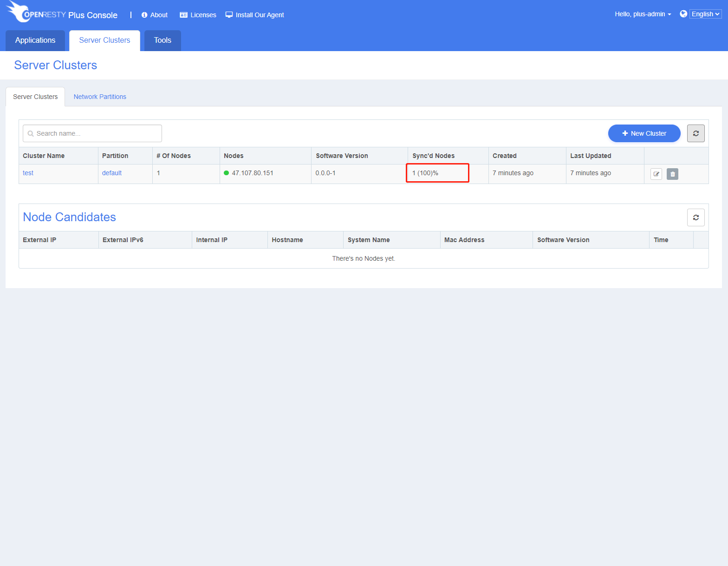The width and height of the screenshot is (728, 566).
Task: Create a New Cluster
Action: point(644,133)
